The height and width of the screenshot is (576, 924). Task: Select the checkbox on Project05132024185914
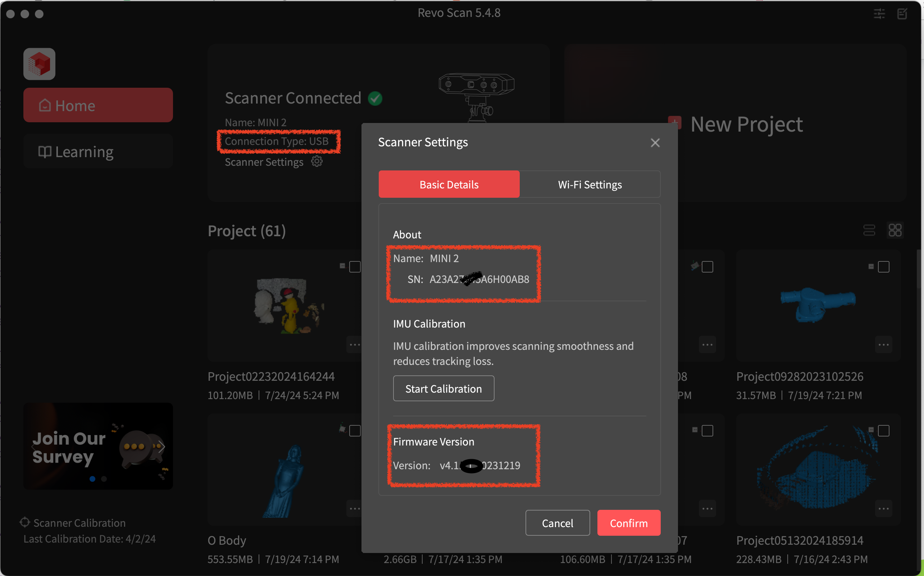tap(883, 430)
